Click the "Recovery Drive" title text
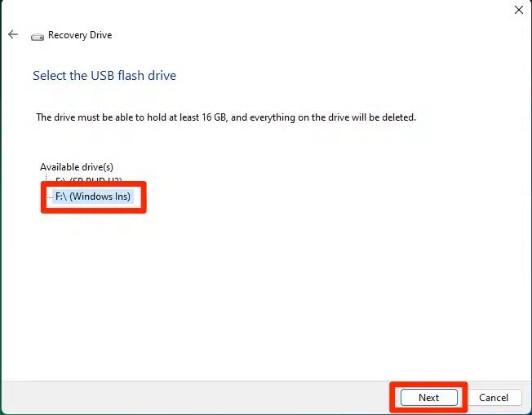 80,35
